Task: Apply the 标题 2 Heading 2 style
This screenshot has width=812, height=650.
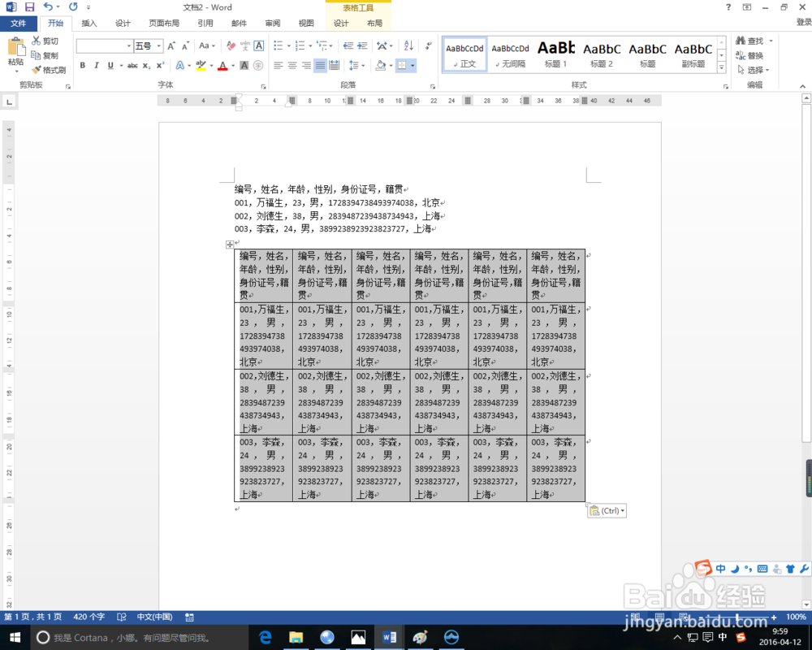Action: [x=601, y=55]
